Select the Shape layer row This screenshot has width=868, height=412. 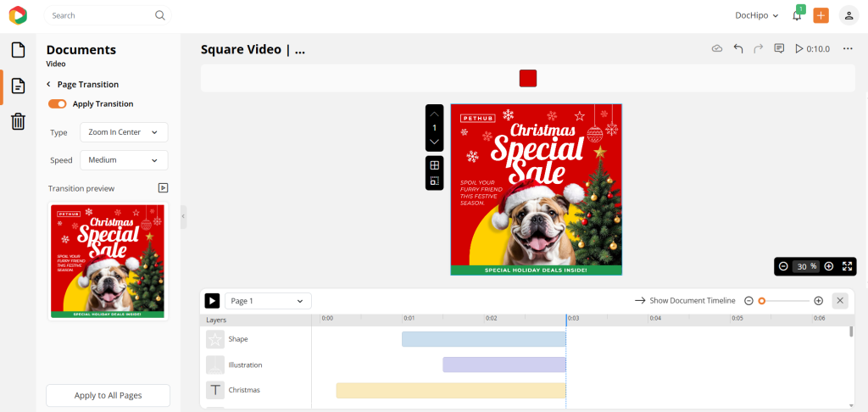pyautogui.click(x=256, y=339)
